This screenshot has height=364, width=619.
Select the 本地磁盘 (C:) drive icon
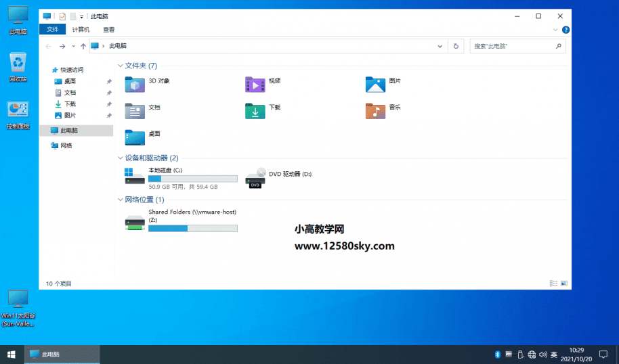135,176
